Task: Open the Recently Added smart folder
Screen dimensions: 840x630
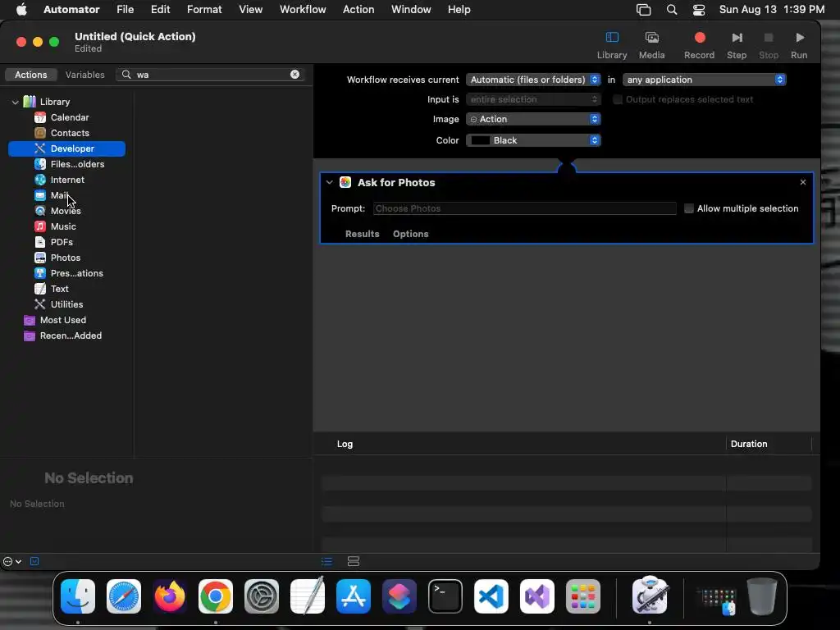Action: pos(63,336)
